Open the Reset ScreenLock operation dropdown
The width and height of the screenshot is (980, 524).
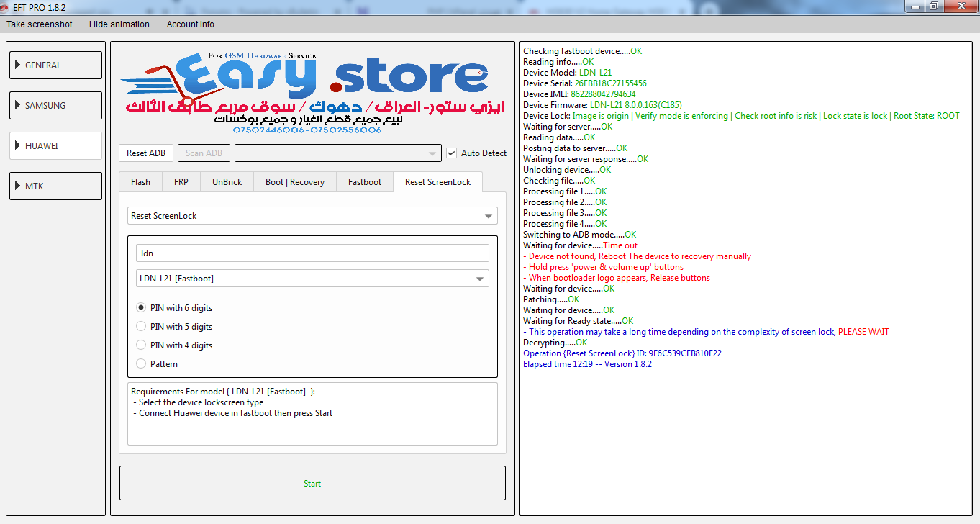point(312,216)
